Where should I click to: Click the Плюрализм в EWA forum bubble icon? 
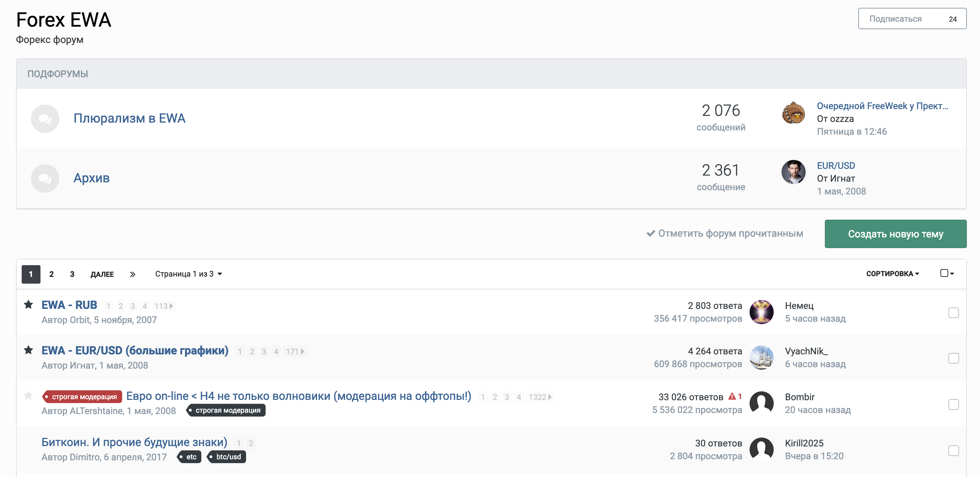[45, 119]
